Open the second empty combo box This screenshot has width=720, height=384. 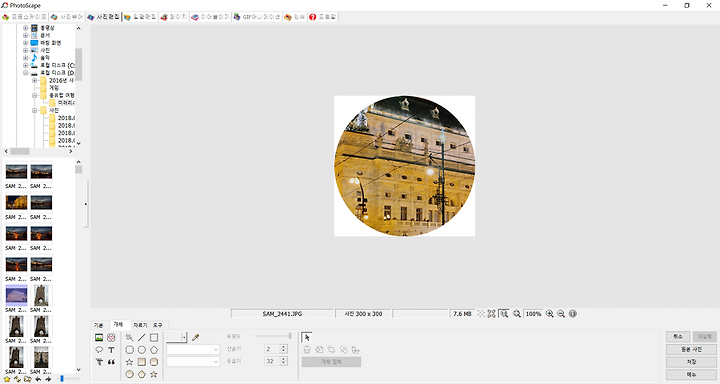click(x=193, y=362)
